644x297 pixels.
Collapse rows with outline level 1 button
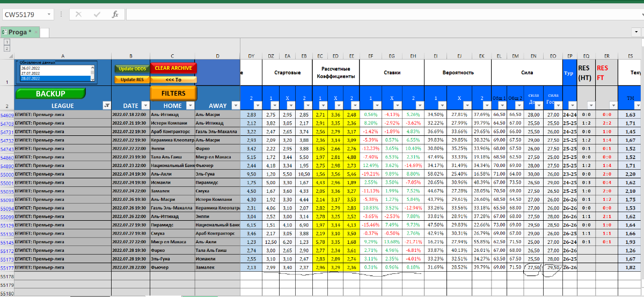[x=7, y=41]
